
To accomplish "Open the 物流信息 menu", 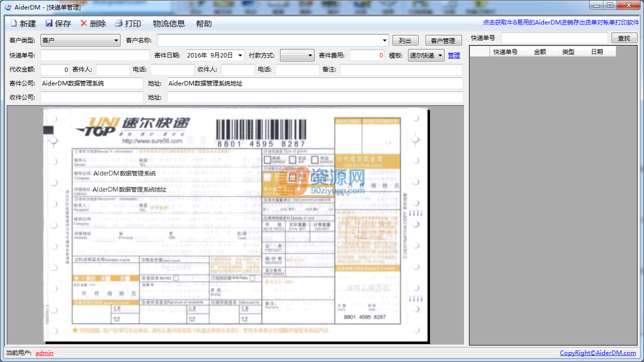I will pyautogui.click(x=169, y=23).
